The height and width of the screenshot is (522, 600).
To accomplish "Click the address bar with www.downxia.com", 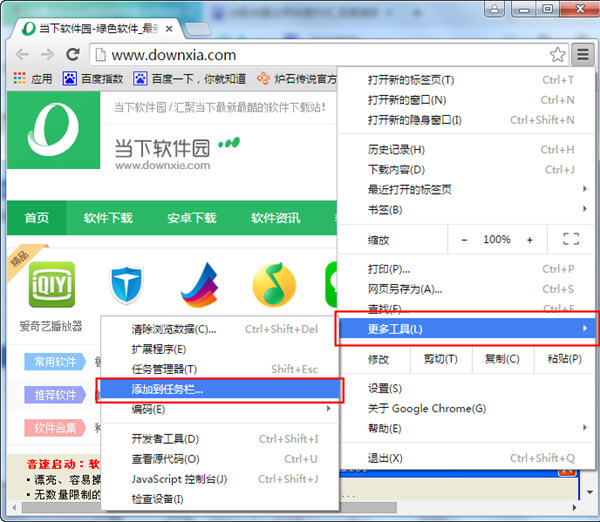I will tap(320, 55).
